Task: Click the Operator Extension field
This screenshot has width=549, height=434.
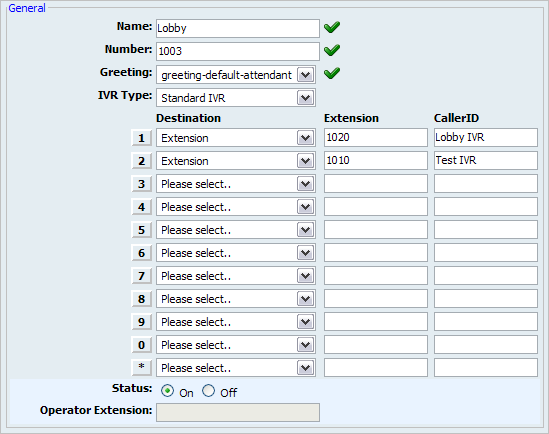Action: pyautogui.click(x=238, y=412)
